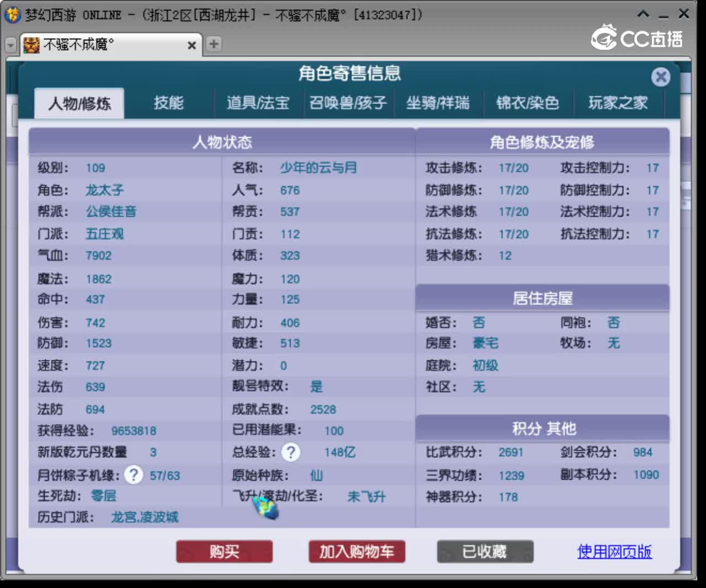The height and width of the screenshot is (588, 706).
Task: Click the 居住房屋 section header
Action: point(543,298)
